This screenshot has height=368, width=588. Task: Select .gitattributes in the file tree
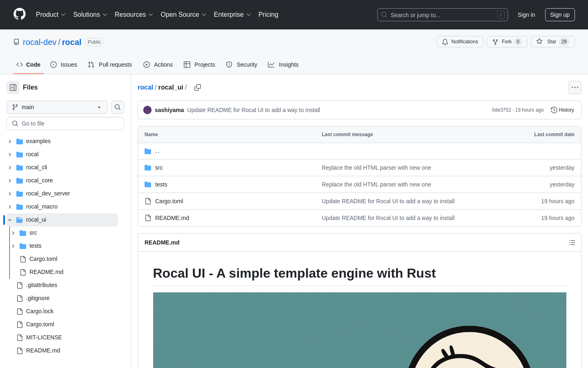[x=42, y=285]
